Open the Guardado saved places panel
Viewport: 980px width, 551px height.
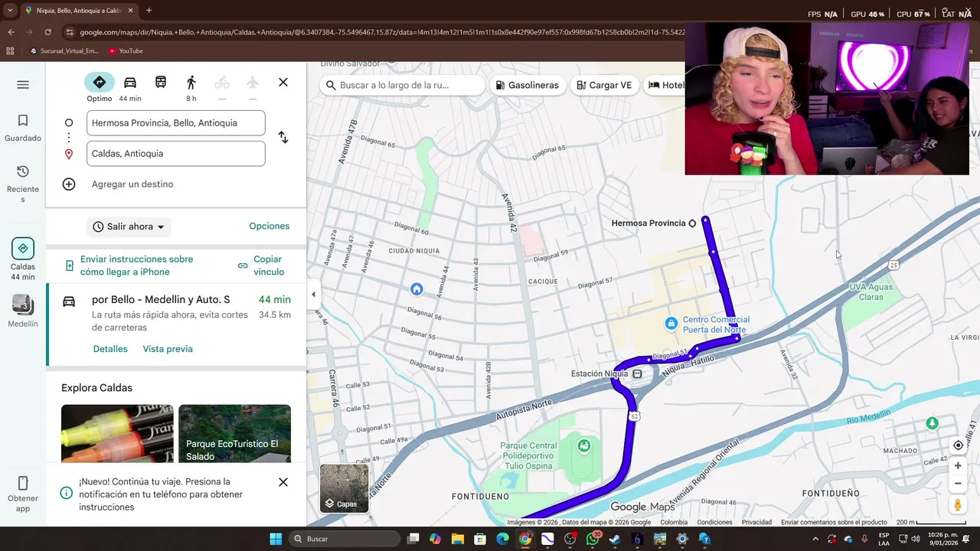coord(23,128)
